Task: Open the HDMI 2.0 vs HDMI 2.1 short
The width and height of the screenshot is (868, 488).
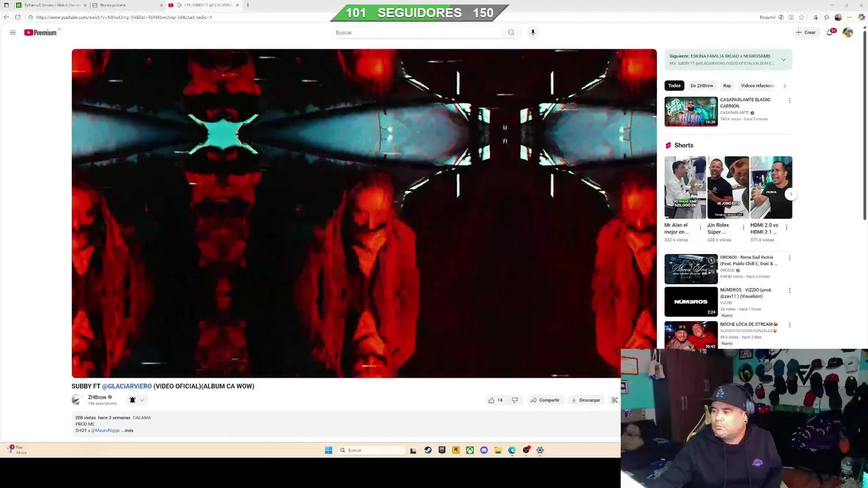Action: point(771,188)
